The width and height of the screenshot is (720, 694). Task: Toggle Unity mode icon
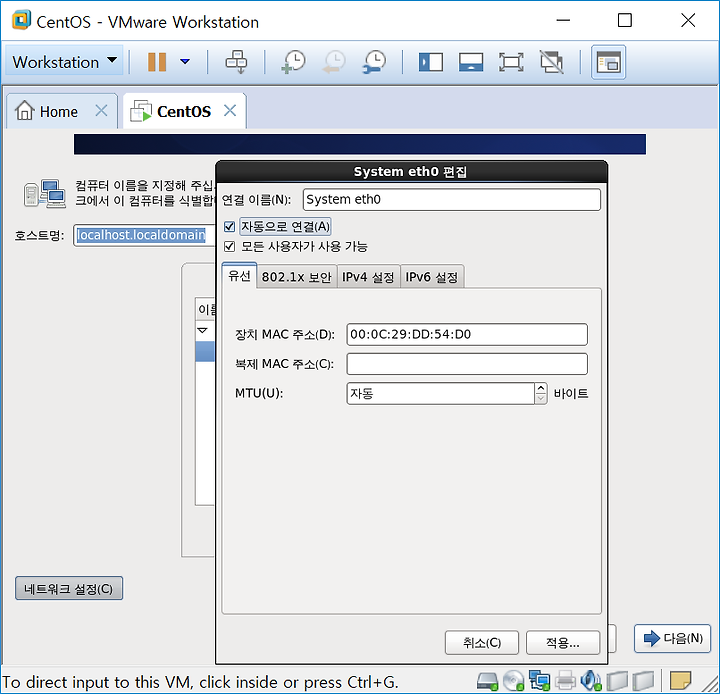pyautogui.click(x=551, y=62)
